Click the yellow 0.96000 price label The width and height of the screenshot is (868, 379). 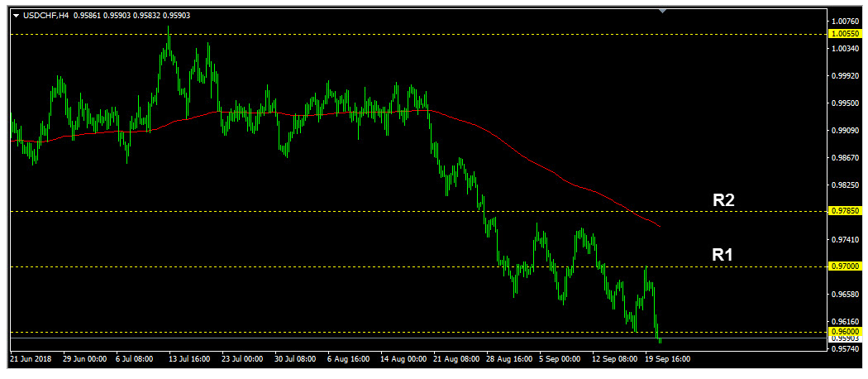[844, 332]
